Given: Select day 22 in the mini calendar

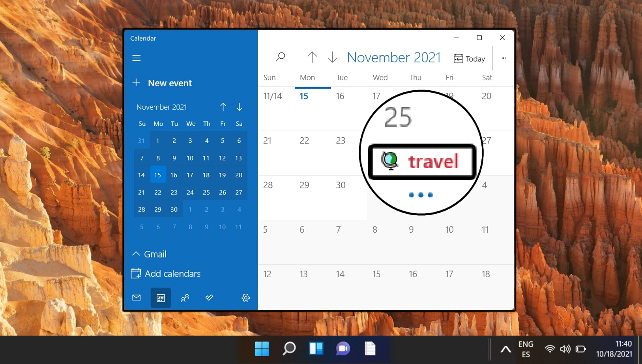Looking at the screenshot, I should [x=157, y=192].
